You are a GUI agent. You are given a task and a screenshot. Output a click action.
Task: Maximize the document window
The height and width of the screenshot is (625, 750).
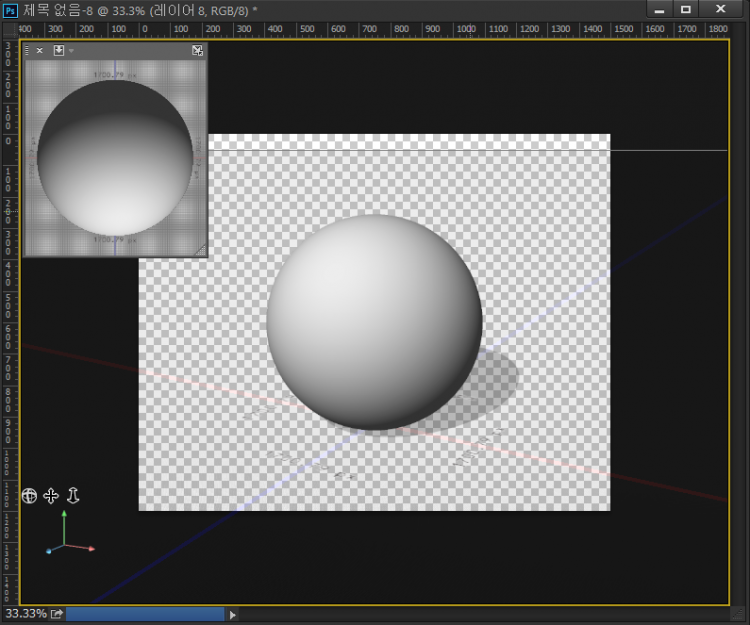[686, 9]
